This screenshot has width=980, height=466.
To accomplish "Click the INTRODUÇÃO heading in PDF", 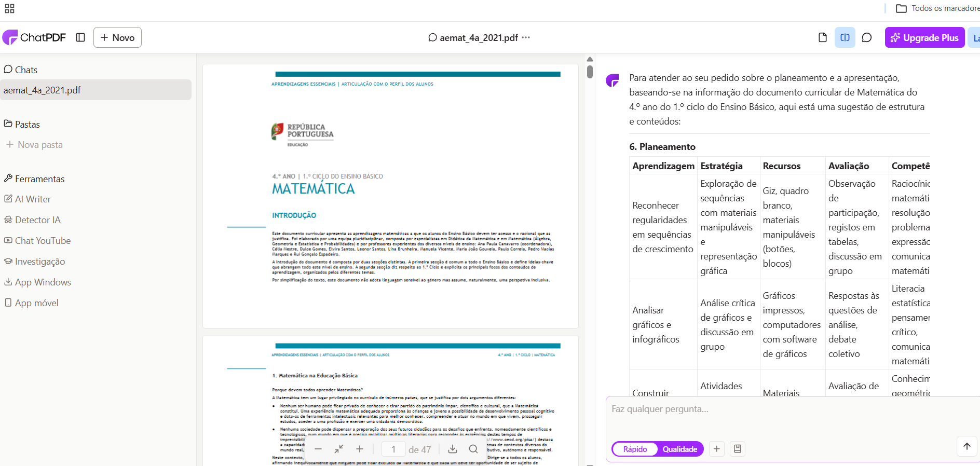I will coord(294,215).
